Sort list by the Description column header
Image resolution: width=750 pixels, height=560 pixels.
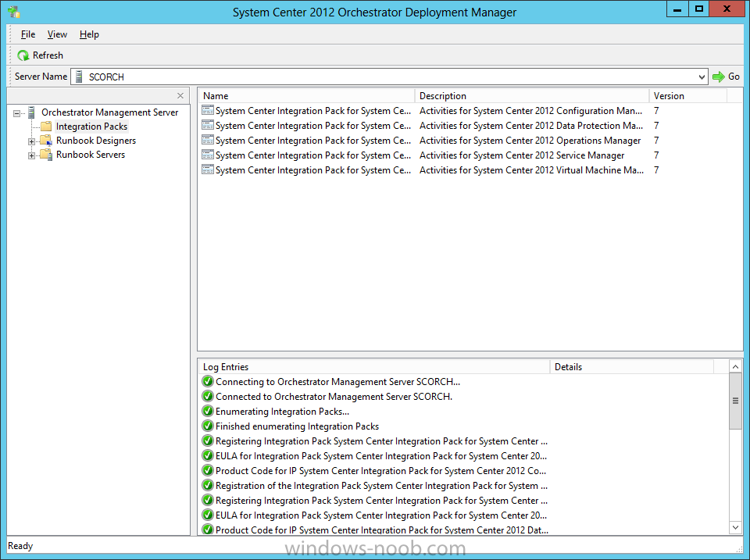(531, 95)
